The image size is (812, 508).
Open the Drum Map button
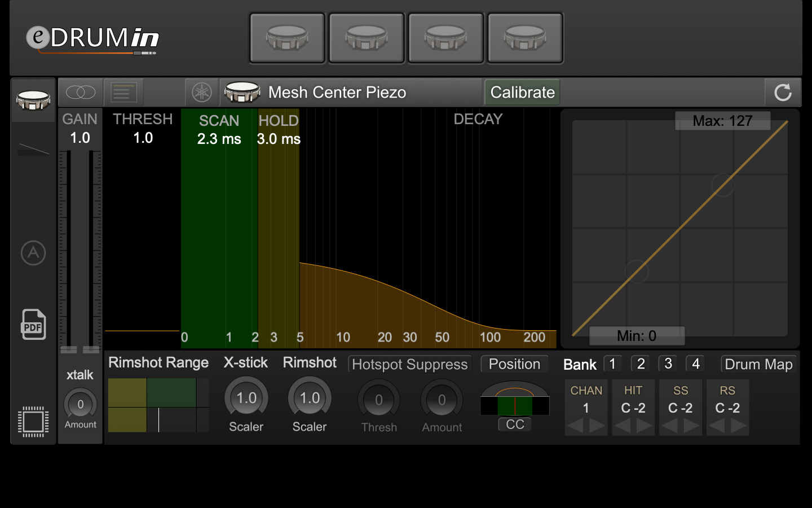(x=758, y=364)
